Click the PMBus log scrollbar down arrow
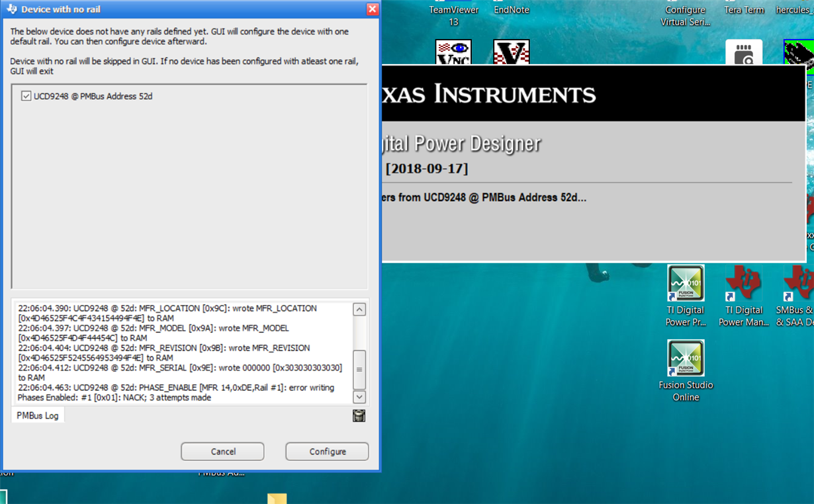The height and width of the screenshot is (504, 814). [x=359, y=397]
